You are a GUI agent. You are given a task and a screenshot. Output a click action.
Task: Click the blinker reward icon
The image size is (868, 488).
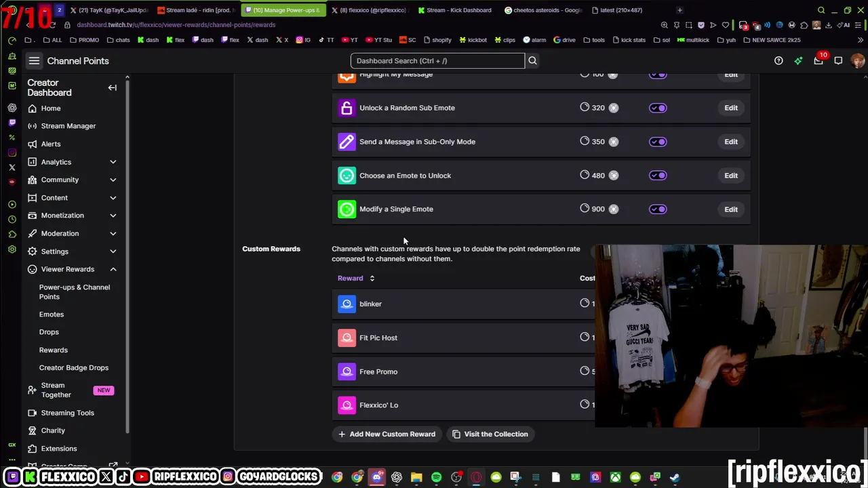click(347, 304)
